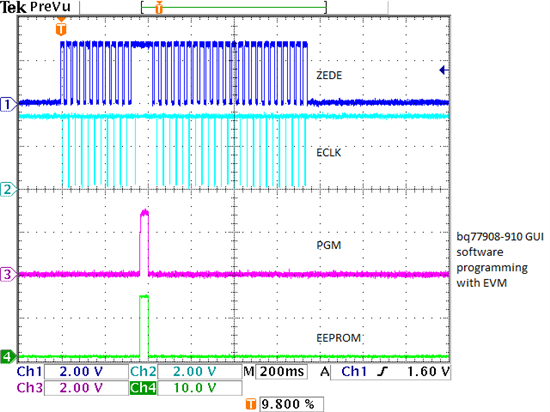The width and height of the screenshot is (550, 412).
Task: Click the ZEDE waveform label
Action: 329,75
